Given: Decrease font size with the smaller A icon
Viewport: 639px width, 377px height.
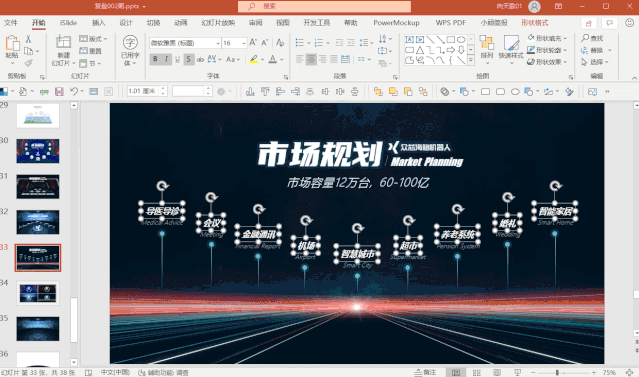Looking at the screenshot, I should [x=265, y=42].
